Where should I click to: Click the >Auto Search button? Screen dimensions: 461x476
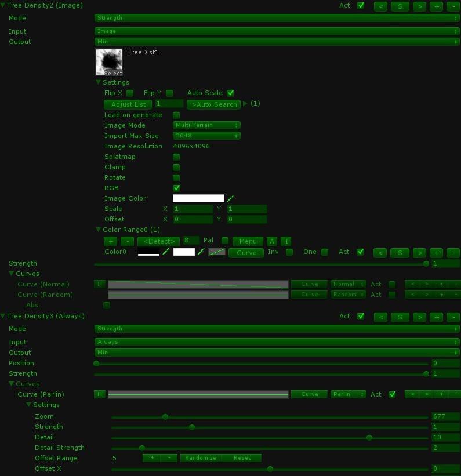(214, 104)
